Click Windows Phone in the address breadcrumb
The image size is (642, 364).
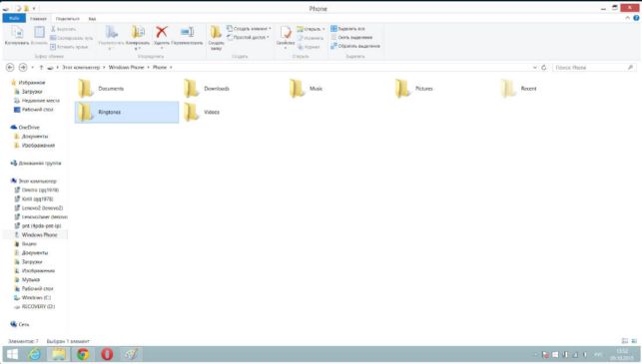tap(126, 68)
